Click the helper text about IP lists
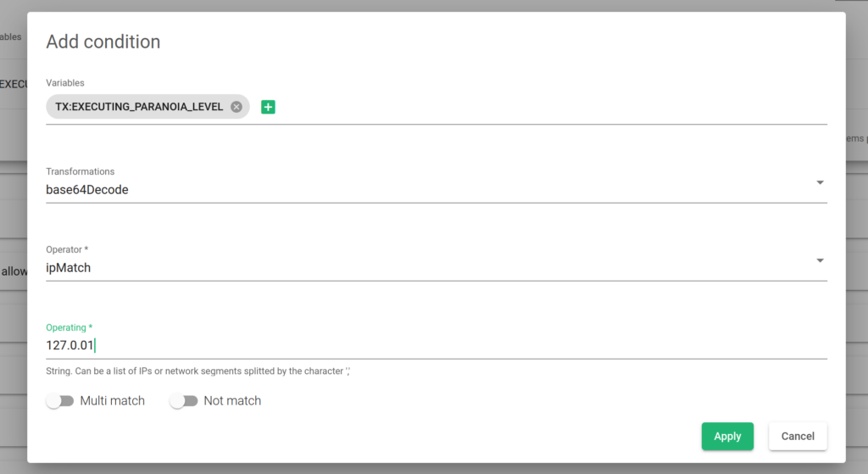Viewport: 868px width, 474px height. [x=198, y=371]
